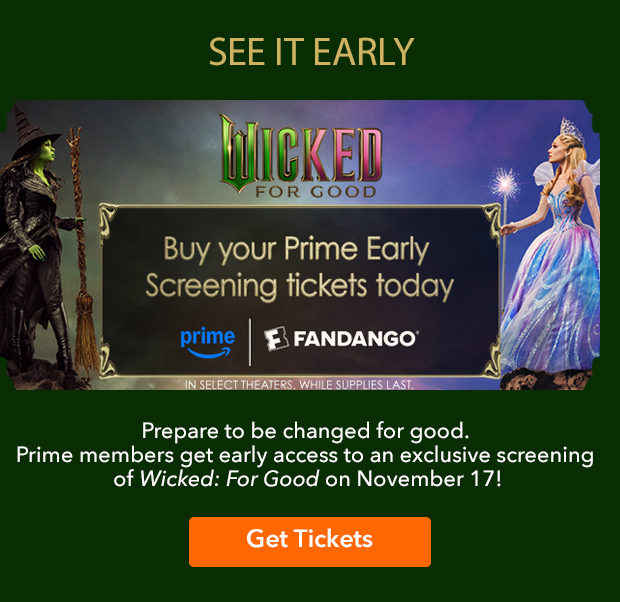This screenshot has width=620, height=602.
Task: Click the 'In select theaters' disclaimer text
Action: 299,384
